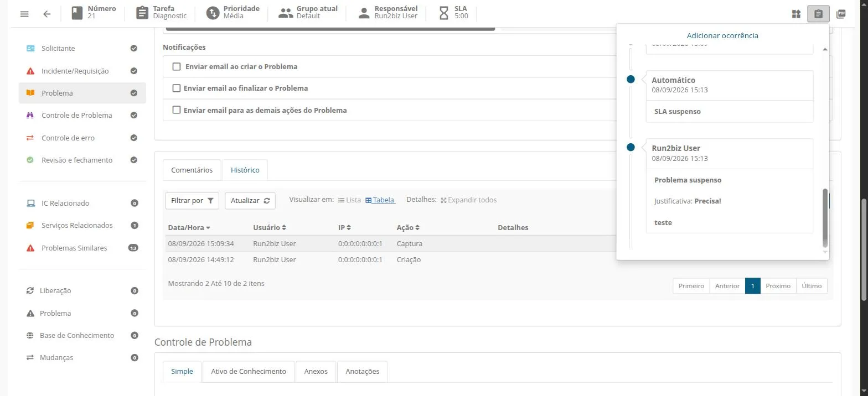Select the Simple tab
The image size is (868, 396).
(182, 371)
